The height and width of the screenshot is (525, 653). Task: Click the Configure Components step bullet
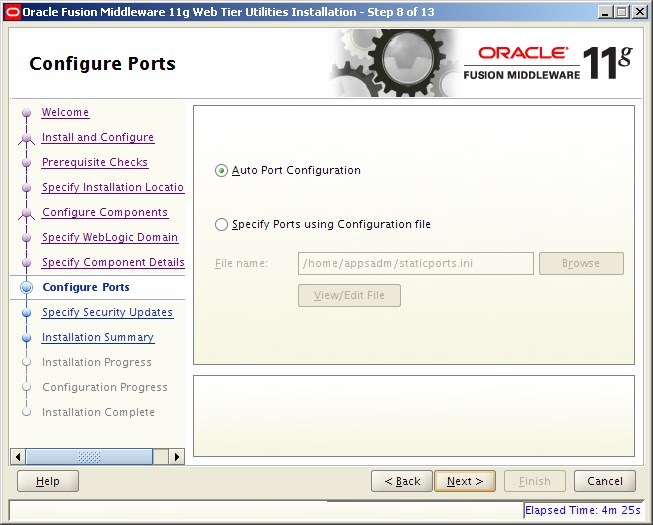pyautogui.click(x=27, y=212)
